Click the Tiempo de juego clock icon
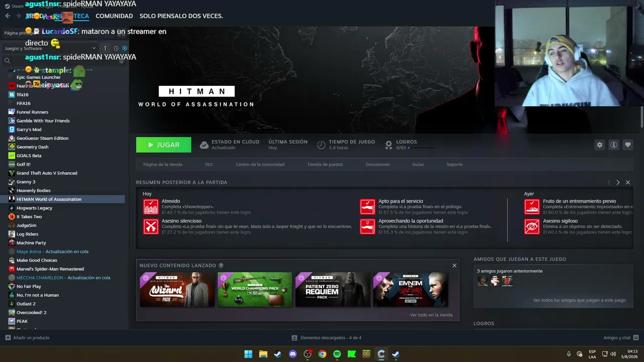Screen dimensions: 644x362 pyautogui.click(x=321, y=145)
